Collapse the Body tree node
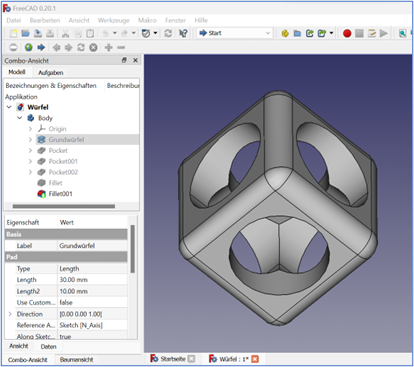This screenshot has height=367, width=414. click(20, 118)
